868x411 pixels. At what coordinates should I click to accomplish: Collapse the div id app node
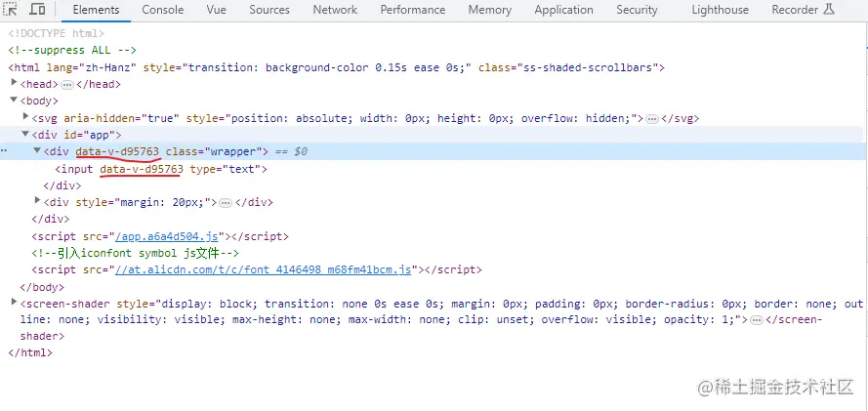[x=25, y=134]
